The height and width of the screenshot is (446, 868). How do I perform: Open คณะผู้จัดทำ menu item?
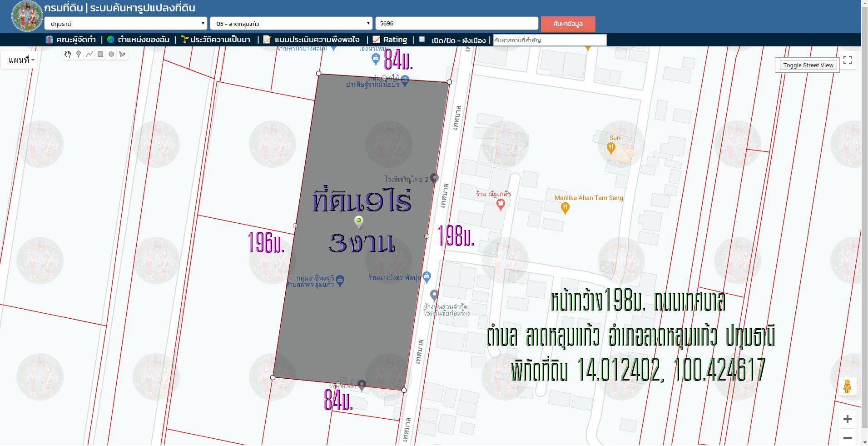coord(76,40)
